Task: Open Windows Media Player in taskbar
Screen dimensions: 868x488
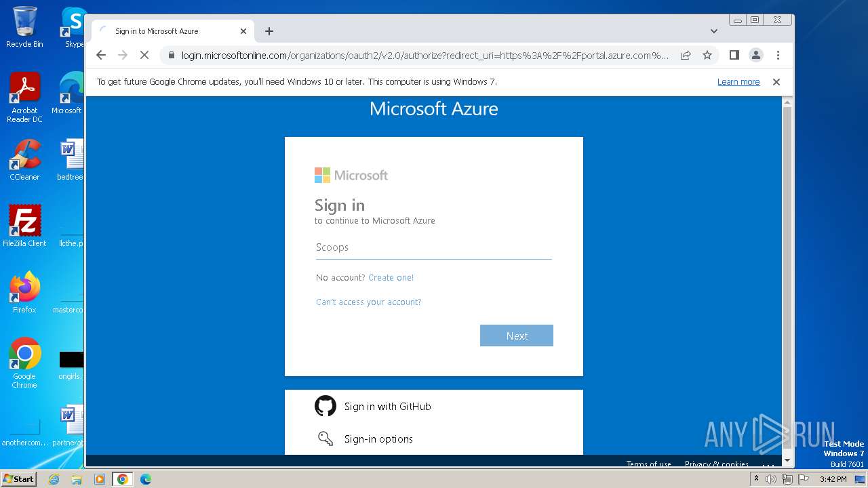Action: tap(100, 479)
